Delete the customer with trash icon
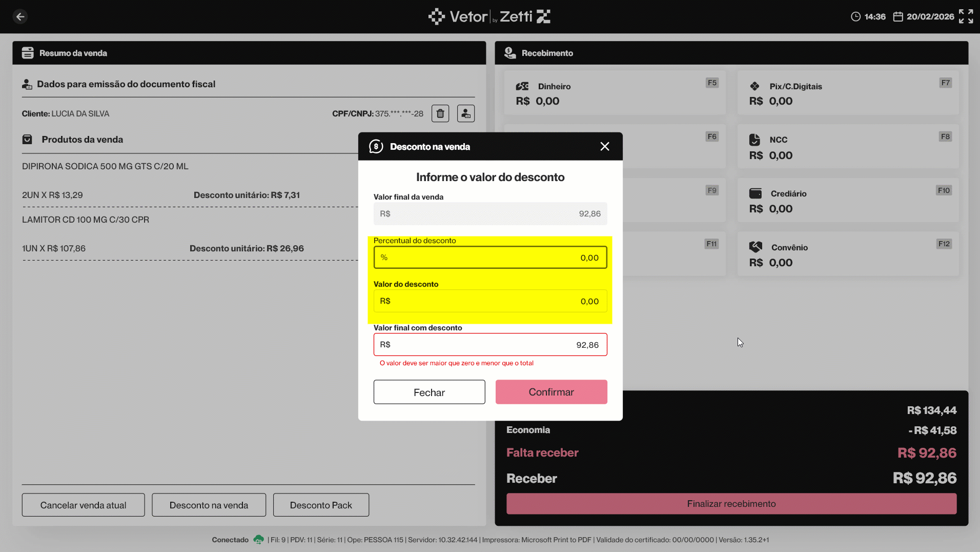Image resolution: width=980 pixels, height=552 pixels. pos(440,113)
